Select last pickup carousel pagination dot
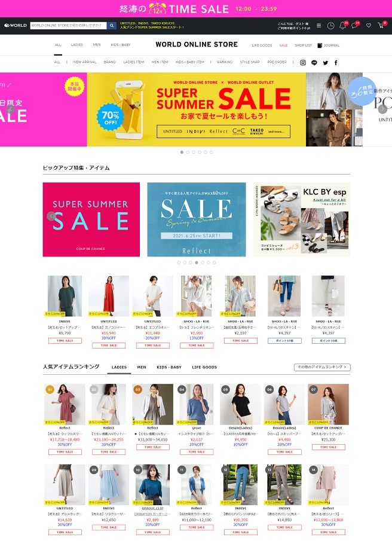Image resolution: width=392 pixels, height=556 pixels. point(214,262)
